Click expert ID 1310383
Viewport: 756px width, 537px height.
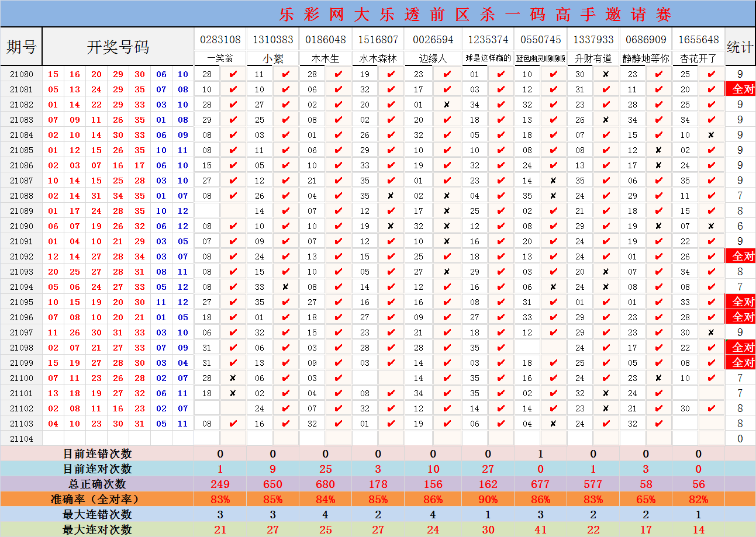pyautogui.click(x=272, y=40)
